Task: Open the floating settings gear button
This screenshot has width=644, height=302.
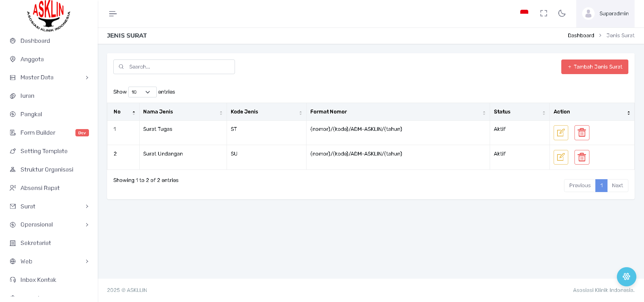Action: tap(626, 277)
